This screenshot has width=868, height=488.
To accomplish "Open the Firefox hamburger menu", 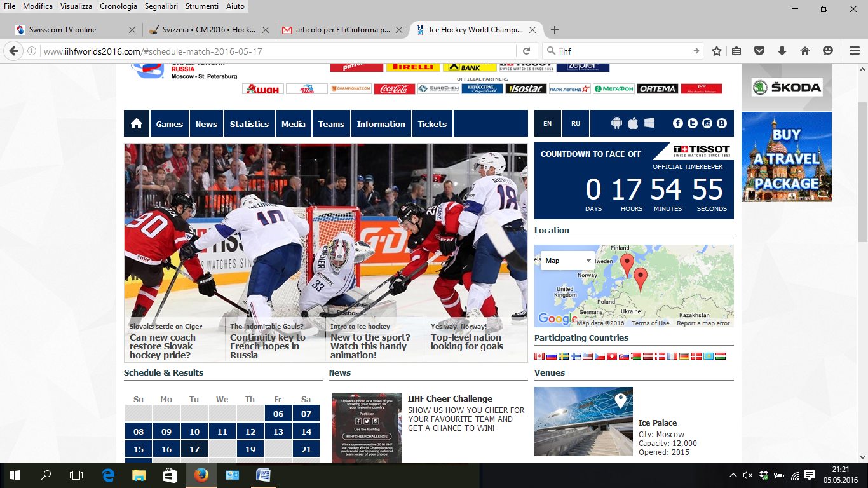I will click(x=855, y=51).
